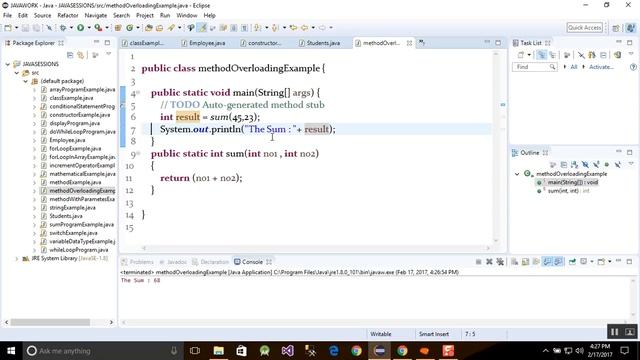640x360 pixels.
Task: Click the New Java Package icon
Action: click(118, 28)
